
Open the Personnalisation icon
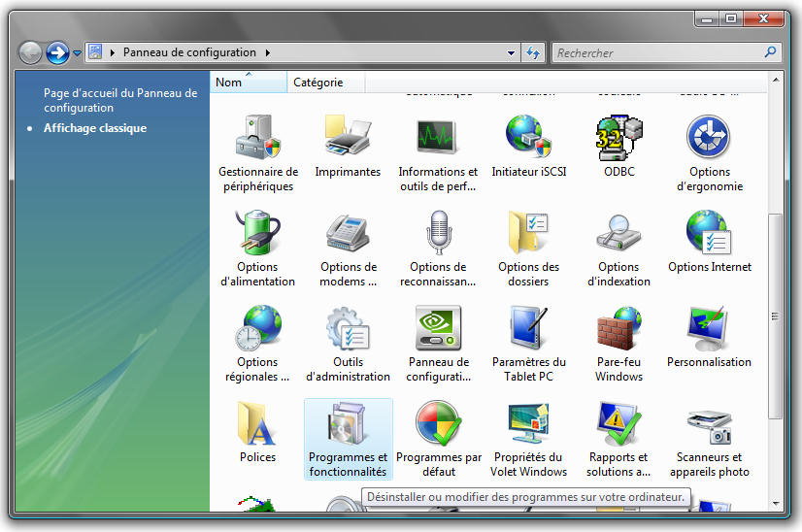click(x=709, y=329)
